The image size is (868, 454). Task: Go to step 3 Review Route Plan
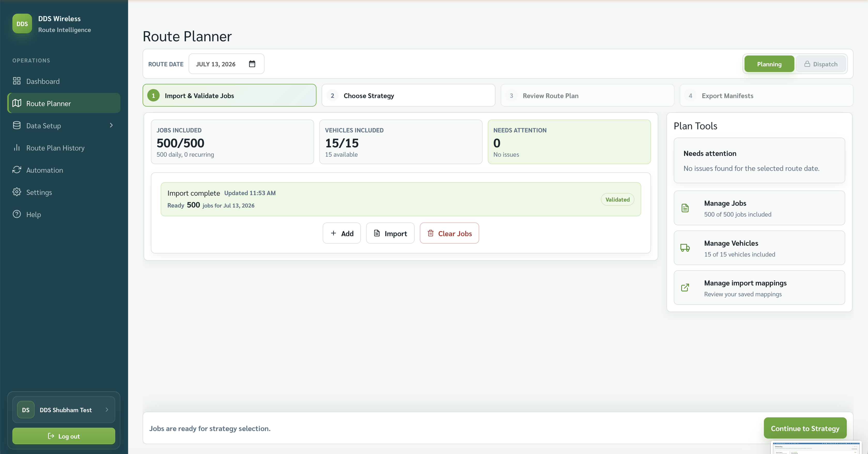click(587, 95)
